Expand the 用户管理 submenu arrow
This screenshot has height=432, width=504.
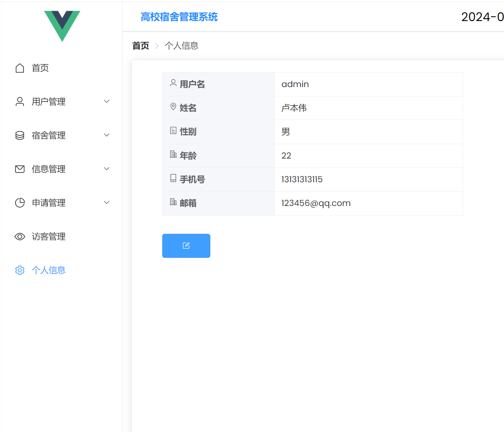click(107, 102)
